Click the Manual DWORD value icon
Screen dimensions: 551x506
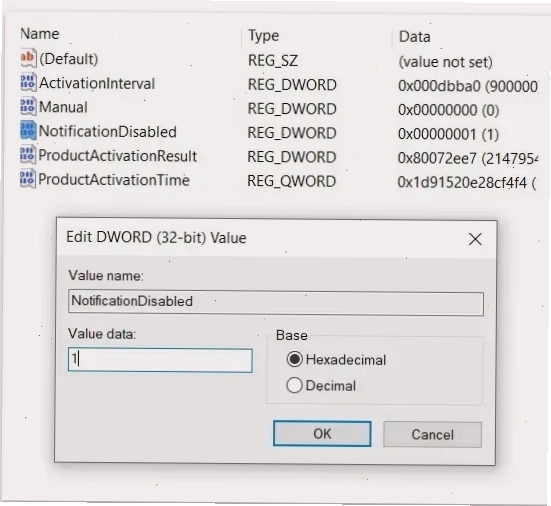28,106
